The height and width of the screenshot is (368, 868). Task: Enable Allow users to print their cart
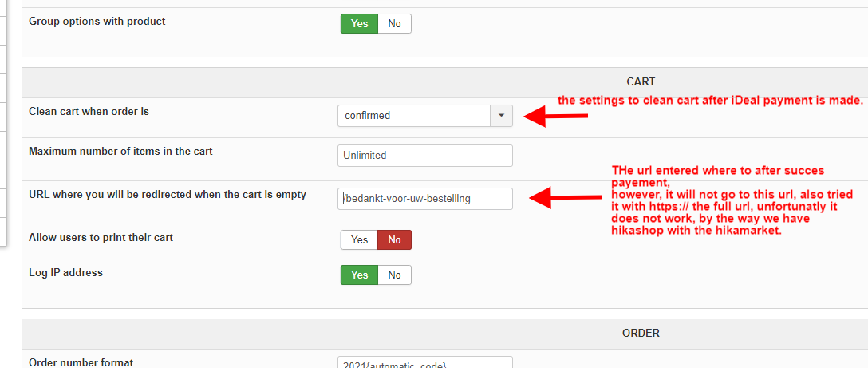coord(359,239)
